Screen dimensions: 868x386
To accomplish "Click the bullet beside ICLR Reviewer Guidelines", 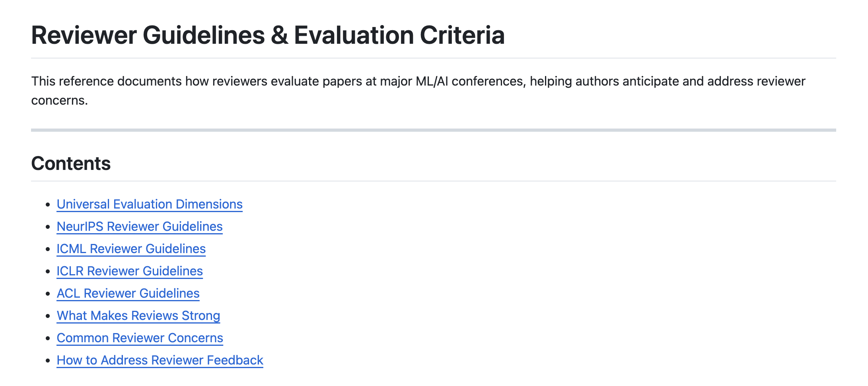I will [x=48, y=272].
